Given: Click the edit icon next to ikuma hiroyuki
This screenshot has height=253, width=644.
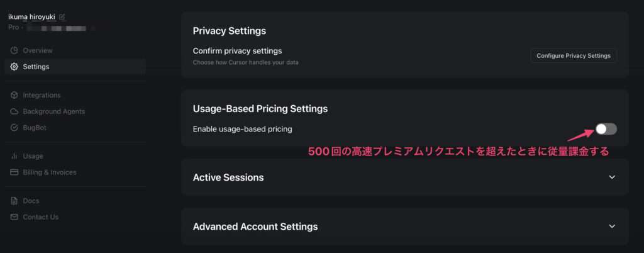Looking at the screenshot, I should pos(62,17).
